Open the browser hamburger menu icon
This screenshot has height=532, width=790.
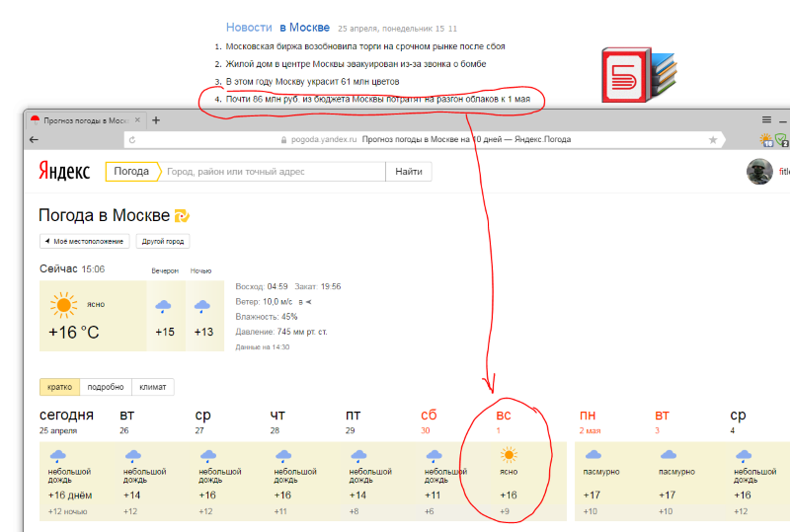click(766, 119)
